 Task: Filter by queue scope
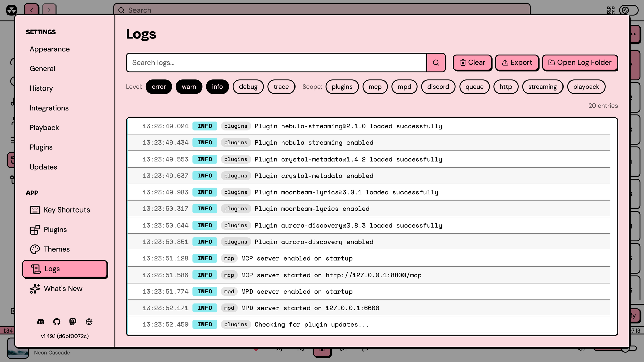[x=474, y=87]
